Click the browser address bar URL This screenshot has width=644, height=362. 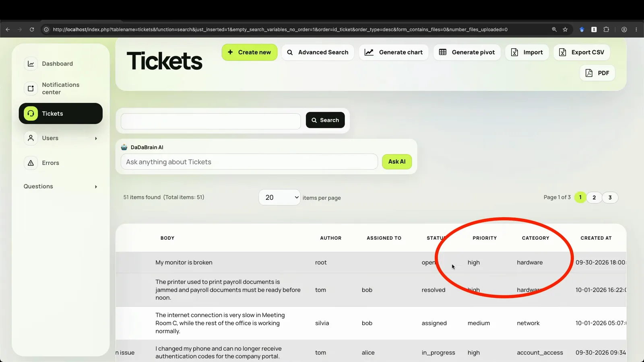pos(280,29)
